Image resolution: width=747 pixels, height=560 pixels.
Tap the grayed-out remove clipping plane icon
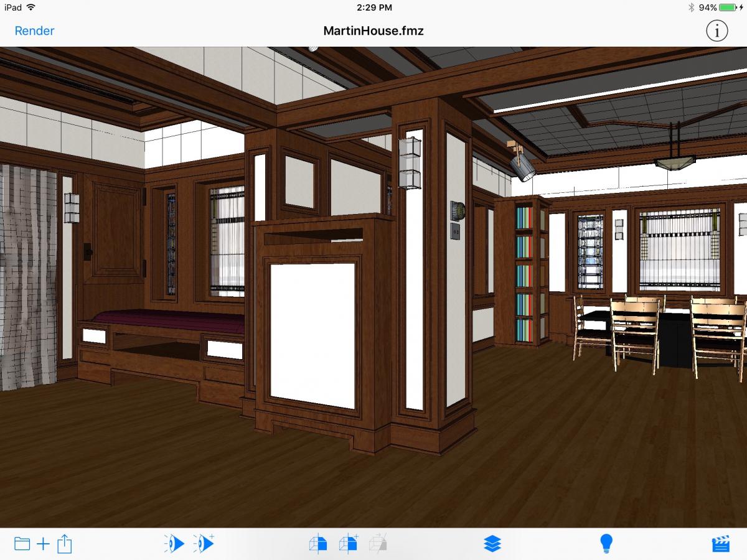coord(378,543)
